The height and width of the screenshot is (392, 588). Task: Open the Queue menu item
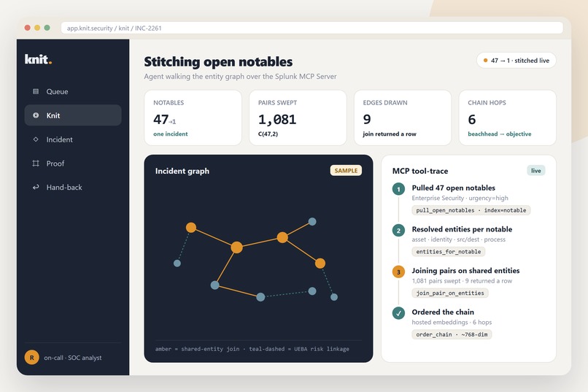73,91
